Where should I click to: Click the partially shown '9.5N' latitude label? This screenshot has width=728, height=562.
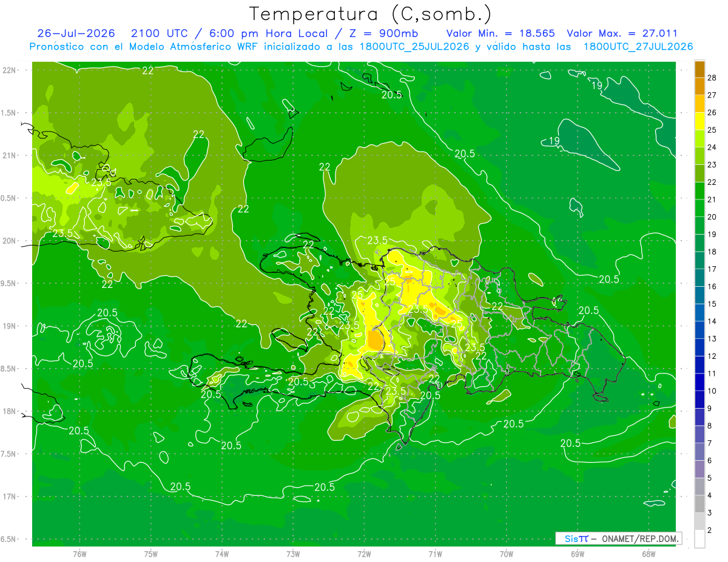tap(9, 283)
